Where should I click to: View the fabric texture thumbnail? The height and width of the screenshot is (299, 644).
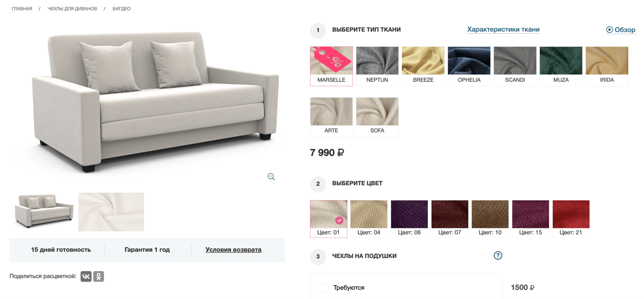click(x=111, y=212)
